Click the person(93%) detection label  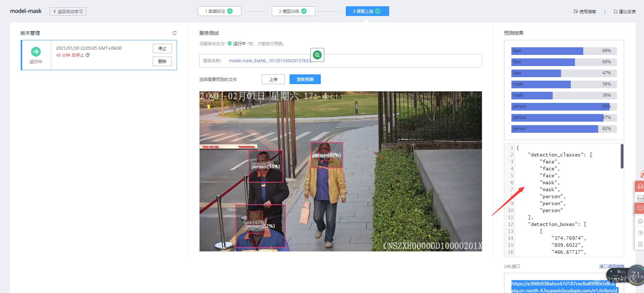click(266, 167)
